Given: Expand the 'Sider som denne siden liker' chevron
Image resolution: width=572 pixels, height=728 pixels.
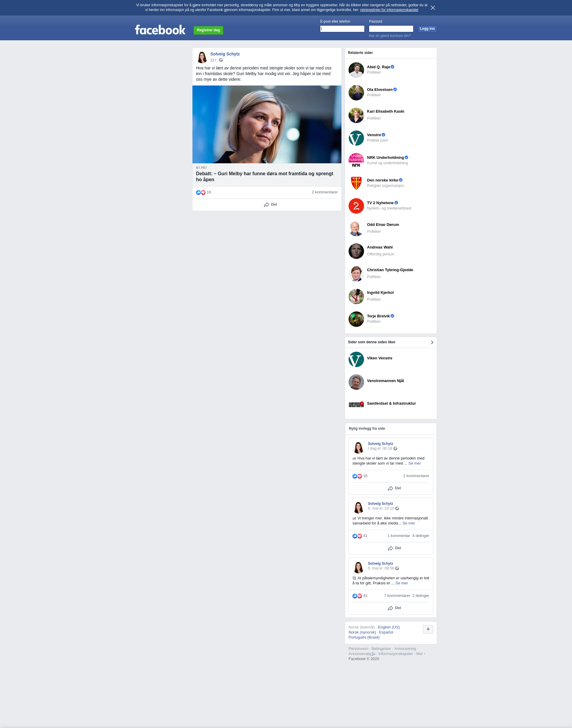Looking at the screenshot, I should [432, 342].
